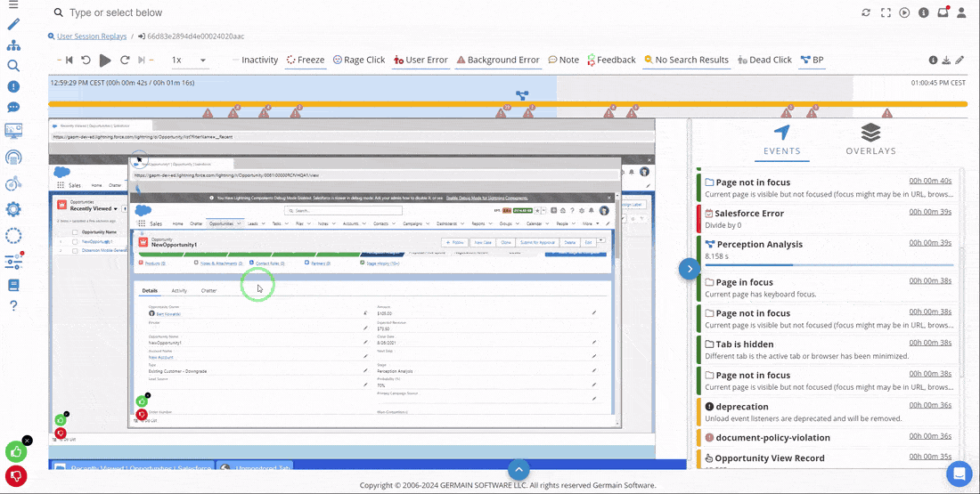
Task: Jump to deprecation event timestamp 00h 00m 36s
Action: click(x=930, y=405)
